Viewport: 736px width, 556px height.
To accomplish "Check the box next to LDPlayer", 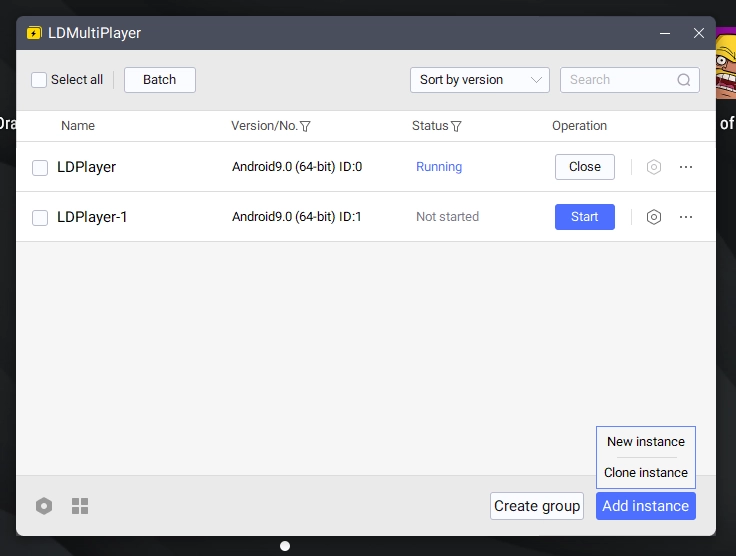I will point(40,168).
